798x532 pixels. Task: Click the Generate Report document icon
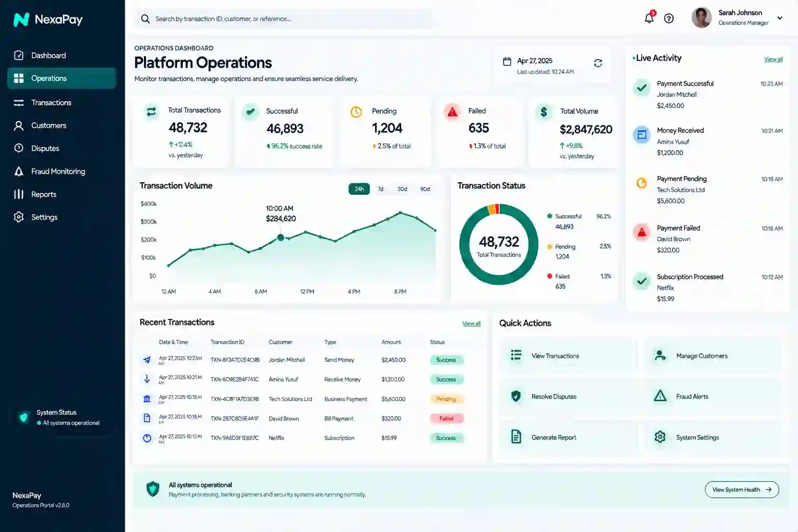click(516, 436)
